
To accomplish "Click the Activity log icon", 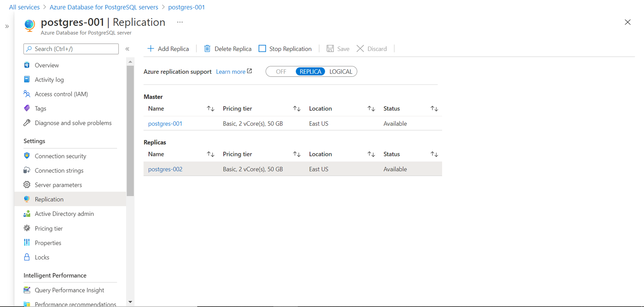I will click(x=27, y=79).
